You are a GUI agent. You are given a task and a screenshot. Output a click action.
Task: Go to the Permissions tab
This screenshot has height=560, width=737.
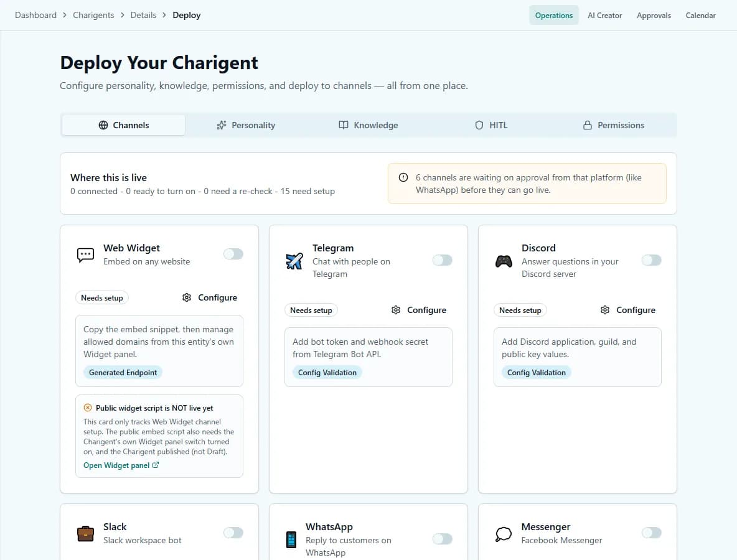(614, 125)
